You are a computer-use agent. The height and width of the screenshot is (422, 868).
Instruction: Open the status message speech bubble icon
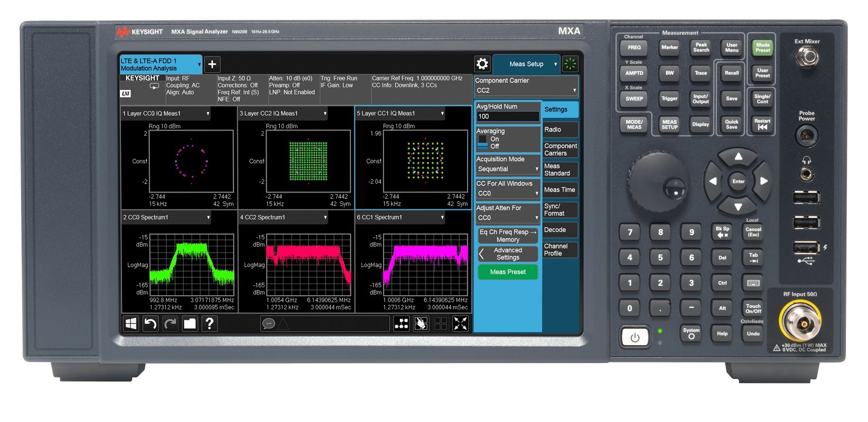tap(268, 324)
